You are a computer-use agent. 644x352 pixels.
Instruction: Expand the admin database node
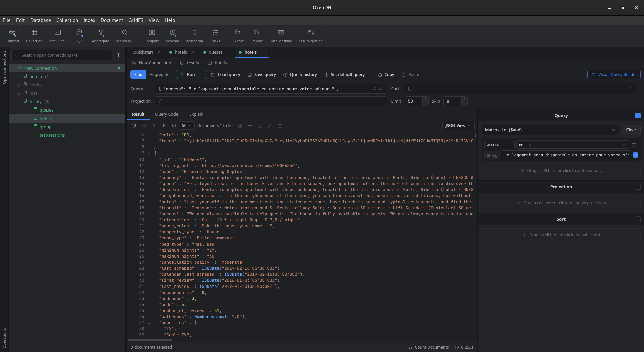point(18,77)
